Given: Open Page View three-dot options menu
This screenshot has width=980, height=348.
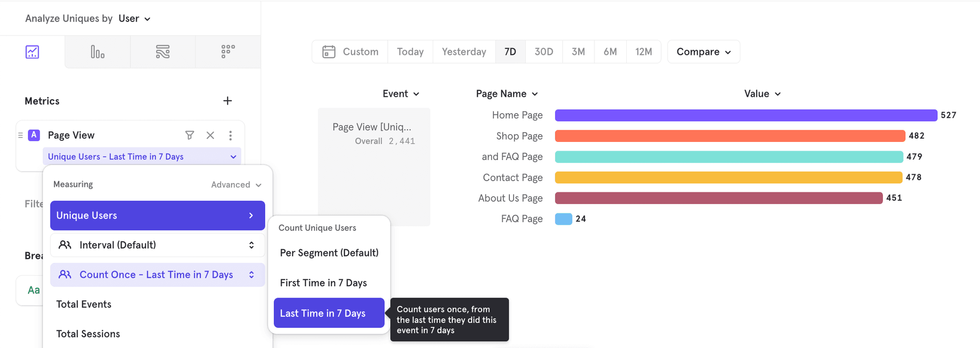Looking at the screenshot, I should tap(230, 136).
